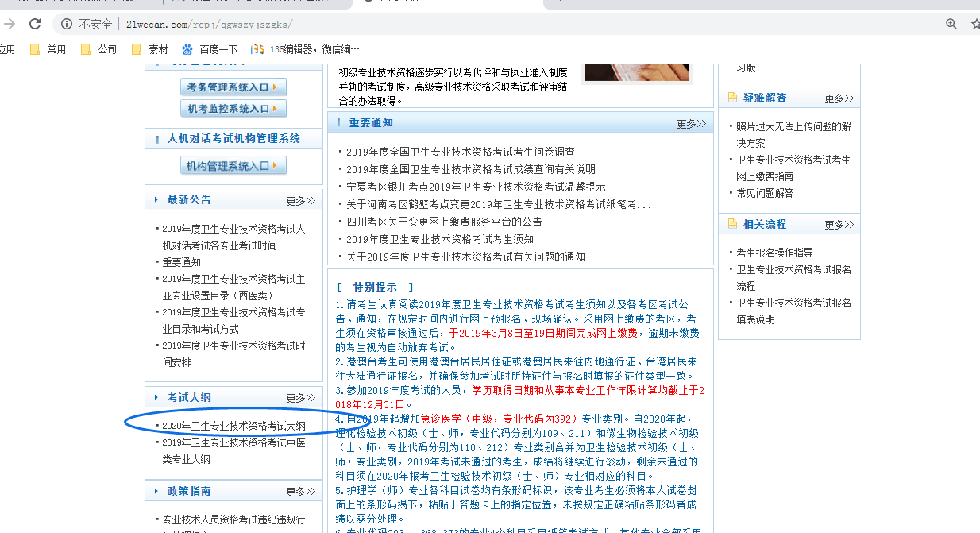Click the 机构管理系统入口 button
Image resolution: width=980 pixels, height=533 pixels.
pyautogui.click(x=233, y=166)
